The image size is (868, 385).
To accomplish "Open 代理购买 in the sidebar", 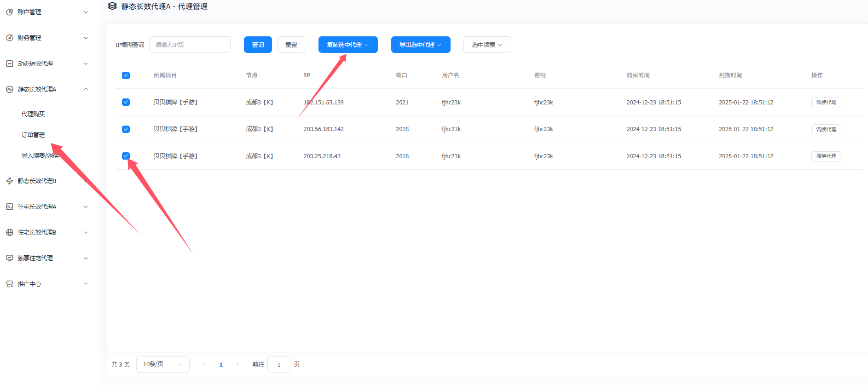I will (33, 114).
